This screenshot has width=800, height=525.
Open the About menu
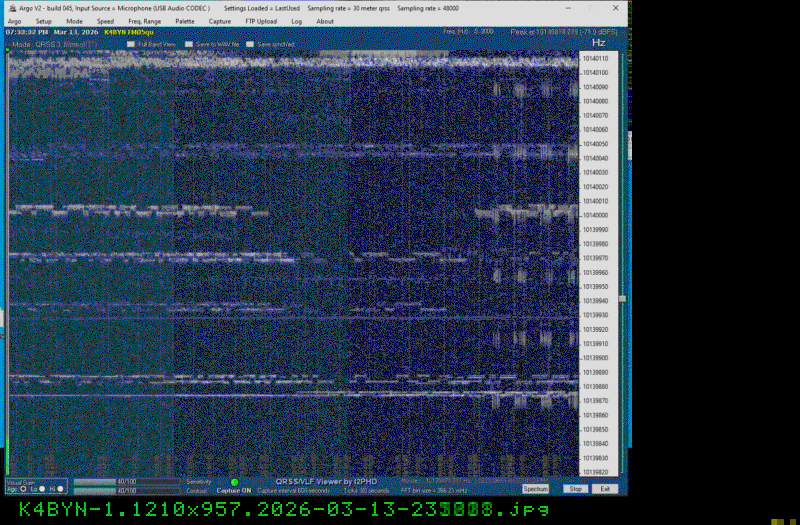pos(325,21)
